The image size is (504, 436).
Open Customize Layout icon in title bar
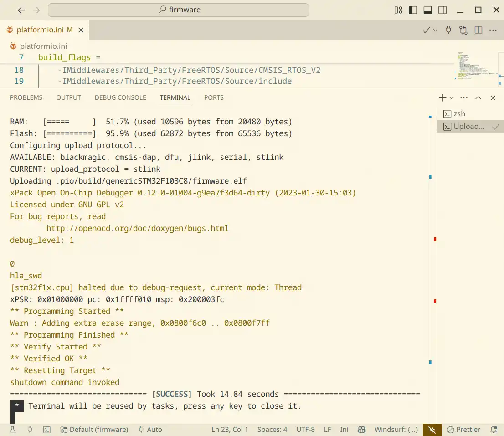click(398, 10)
